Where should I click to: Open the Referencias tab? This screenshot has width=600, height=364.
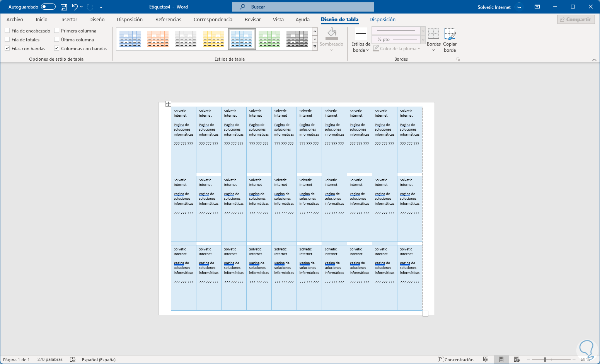(x=168, y=19)
